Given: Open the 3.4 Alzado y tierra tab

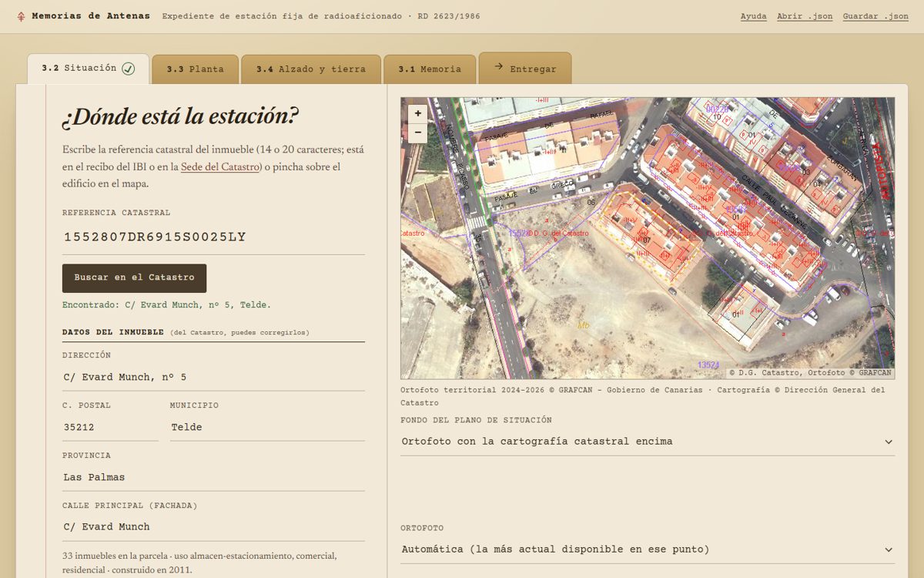Looking at the screenshot, I should tap(311, 69).
